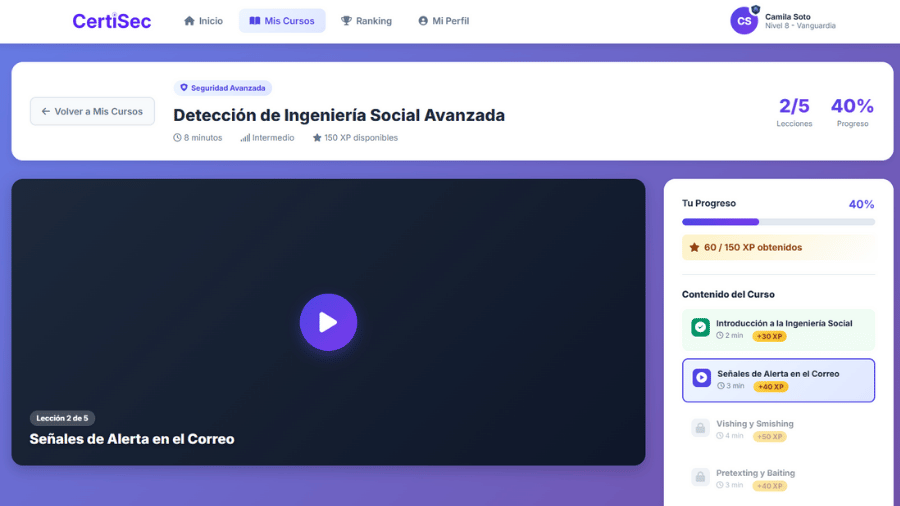Open Señales de Alerta en el Correo lesson
This screenshot has width=900, height=506.
pos(778,373)
